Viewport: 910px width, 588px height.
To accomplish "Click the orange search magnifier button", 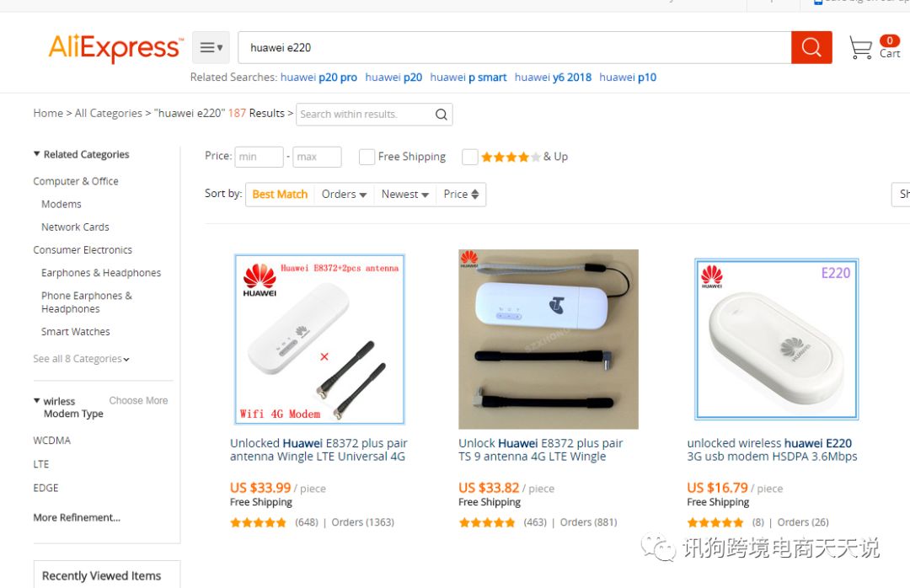I will [x=811, y=47].
